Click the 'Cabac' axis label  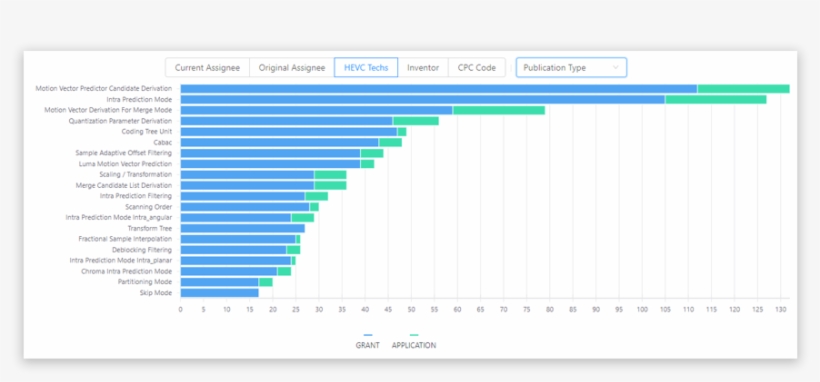pos(163,142)
